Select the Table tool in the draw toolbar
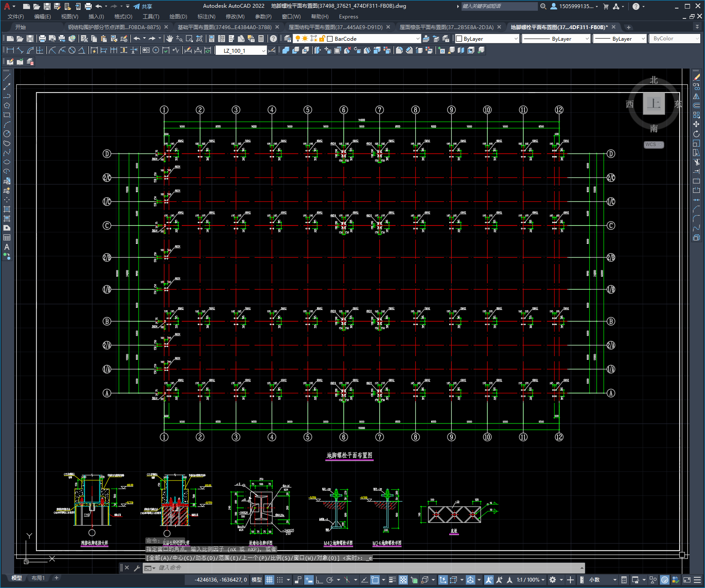 click(7, 237)
